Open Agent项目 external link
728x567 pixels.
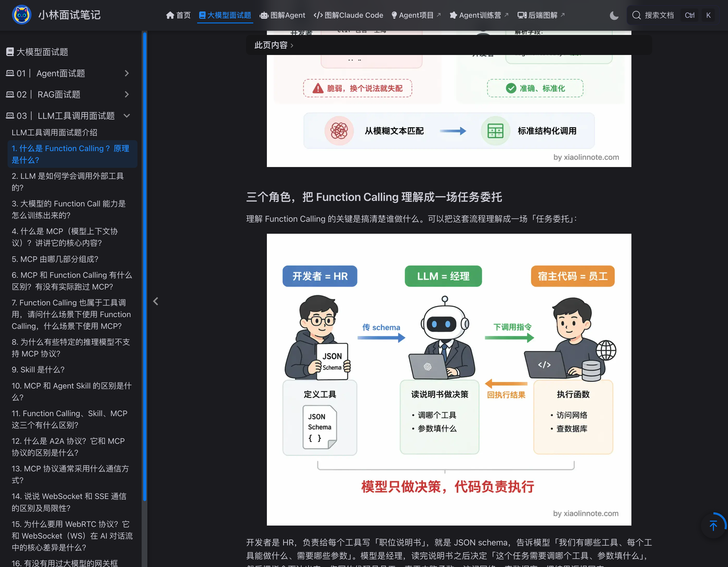(416, 15)
